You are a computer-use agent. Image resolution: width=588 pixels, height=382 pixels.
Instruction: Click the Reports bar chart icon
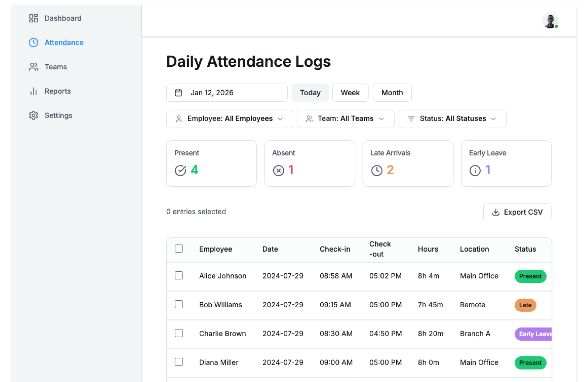pos(33,91)
